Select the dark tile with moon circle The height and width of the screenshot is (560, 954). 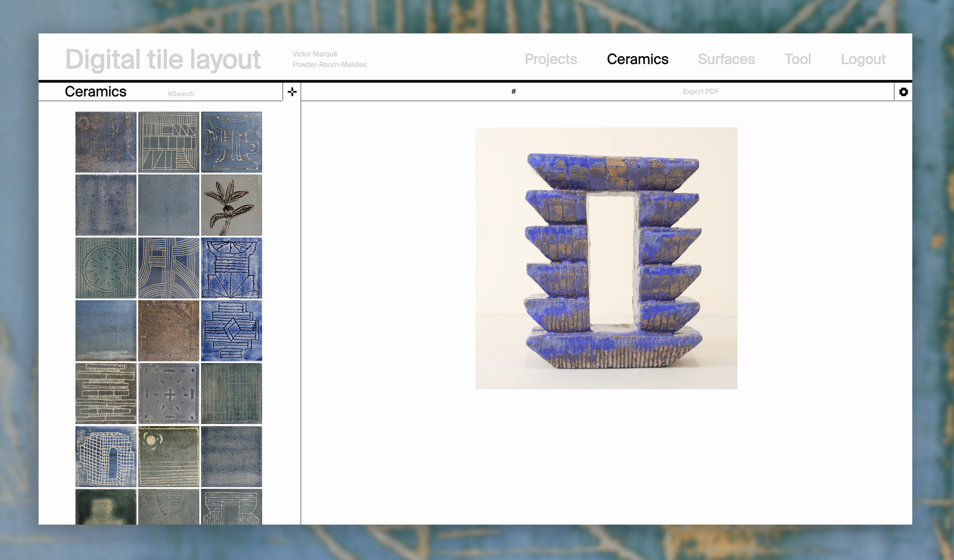[169, 456]
